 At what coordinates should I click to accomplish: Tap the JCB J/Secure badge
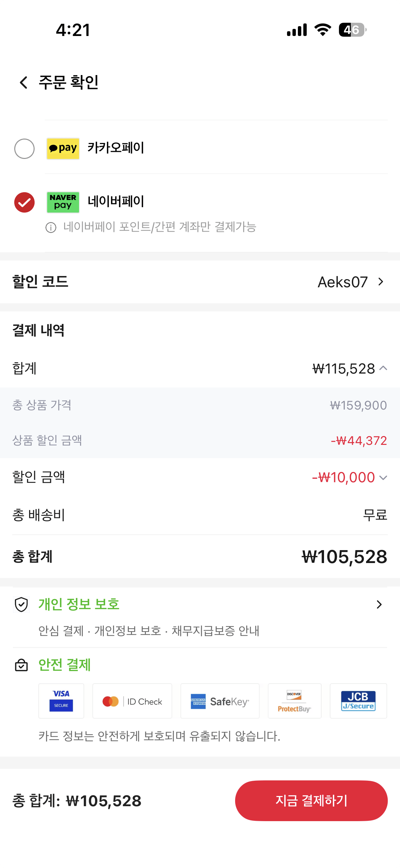(358, 701)
